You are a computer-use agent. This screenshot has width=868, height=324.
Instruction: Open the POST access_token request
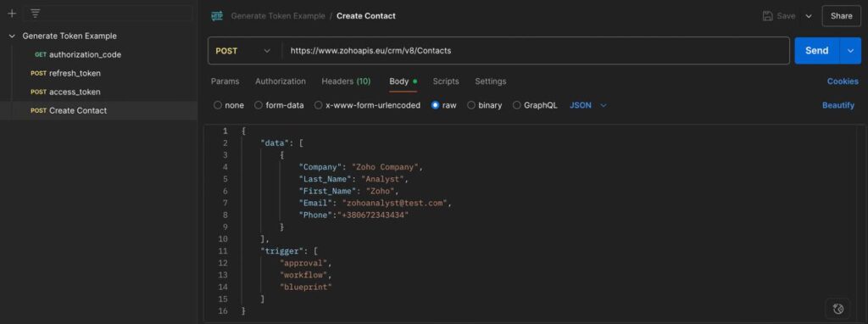[98, 92]
